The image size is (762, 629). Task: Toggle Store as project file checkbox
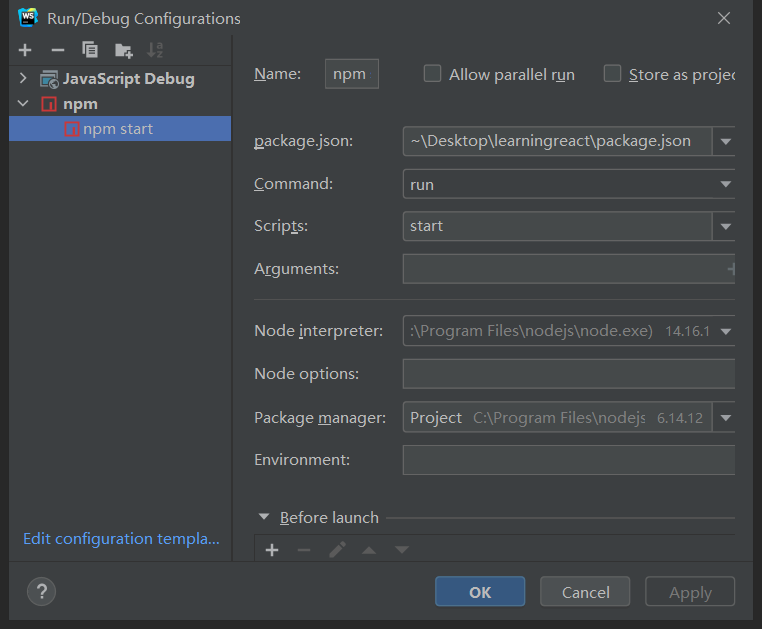point(612,74)
